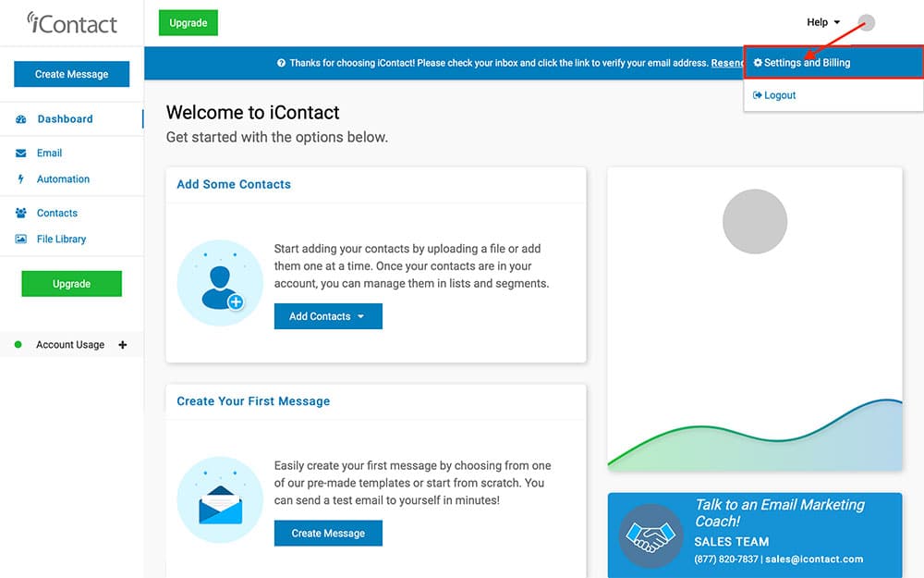Click the Contacts people icon in sidebar
The height and width of the screenshot is (578, 924).
coord(21,214)
